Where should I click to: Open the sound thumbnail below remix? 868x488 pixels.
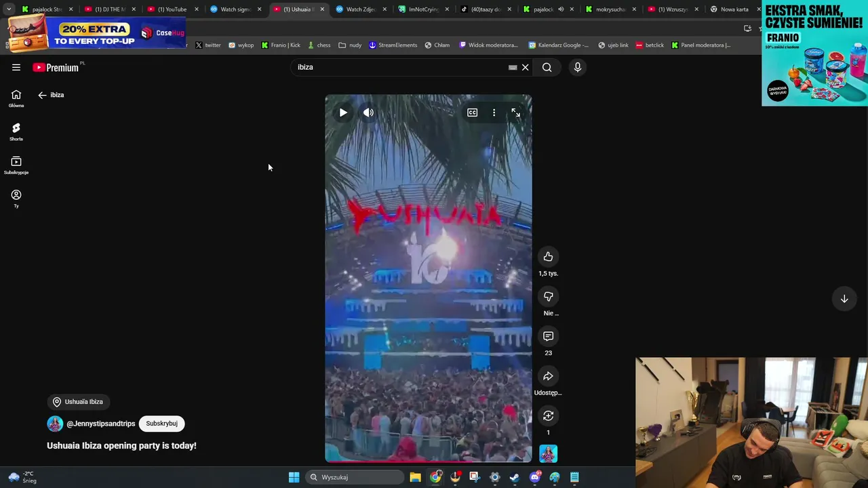pos(548,453)
